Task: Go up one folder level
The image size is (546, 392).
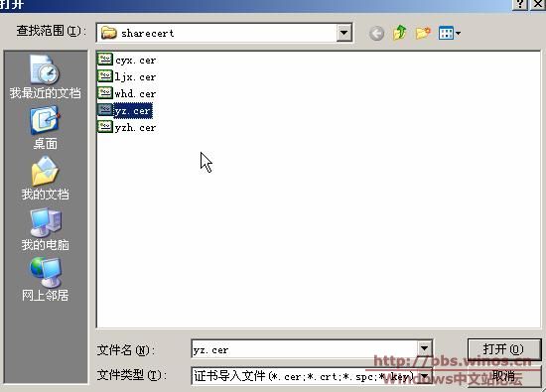Action: [x=399, y=33]
